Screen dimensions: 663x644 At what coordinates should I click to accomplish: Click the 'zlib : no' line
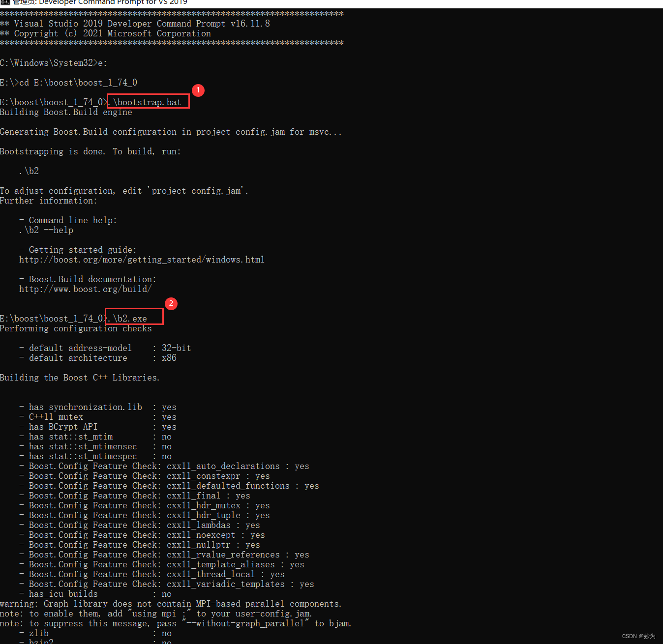95,633
